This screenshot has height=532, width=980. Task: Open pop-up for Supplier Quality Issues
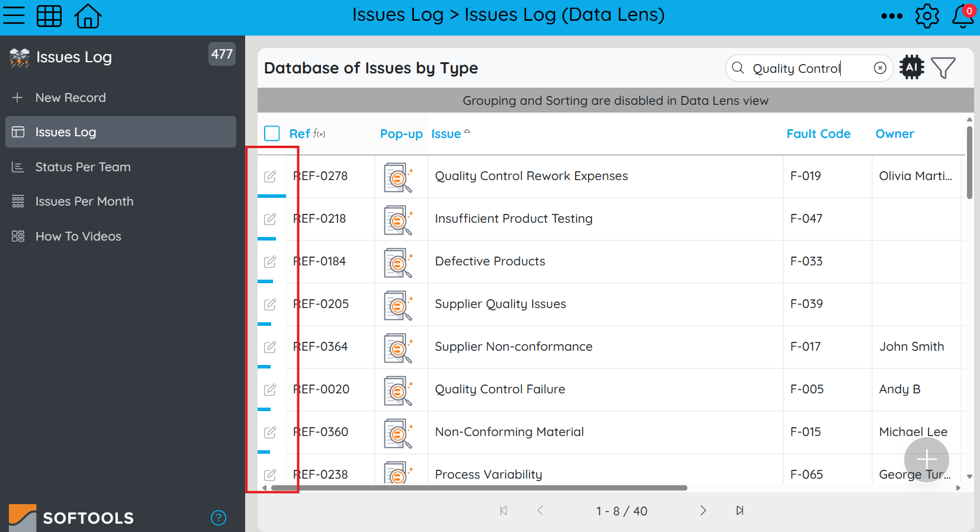point(398,305)
